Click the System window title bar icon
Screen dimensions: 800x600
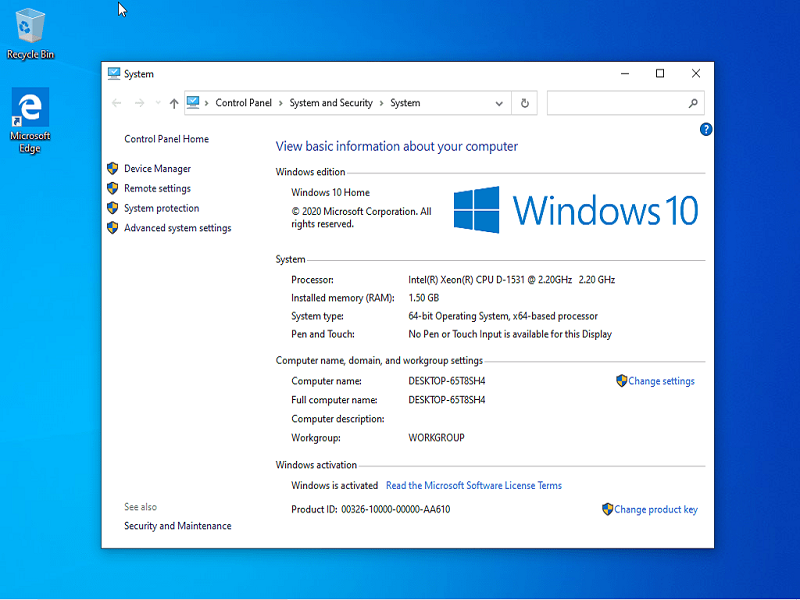[114, 73]
